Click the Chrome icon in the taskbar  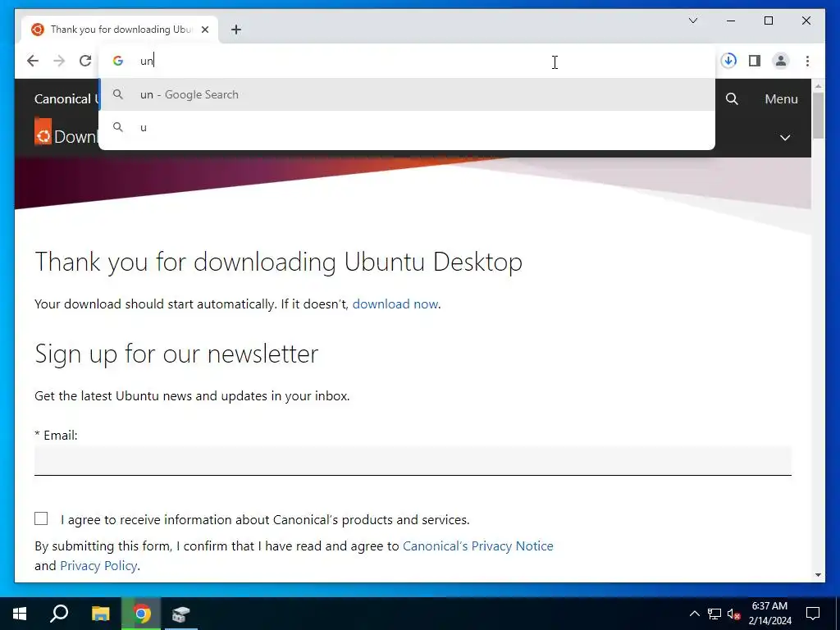click(x=142, y=614)
